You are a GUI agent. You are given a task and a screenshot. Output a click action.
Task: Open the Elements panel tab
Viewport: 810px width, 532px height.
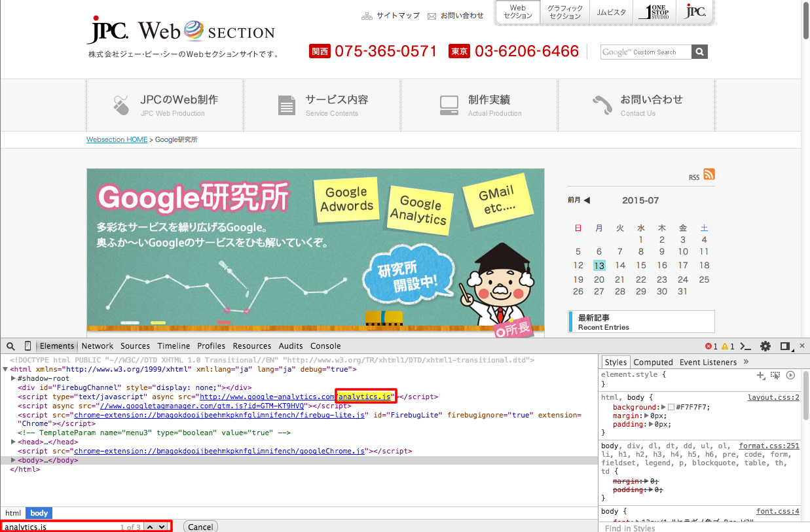tap(57, 346)
